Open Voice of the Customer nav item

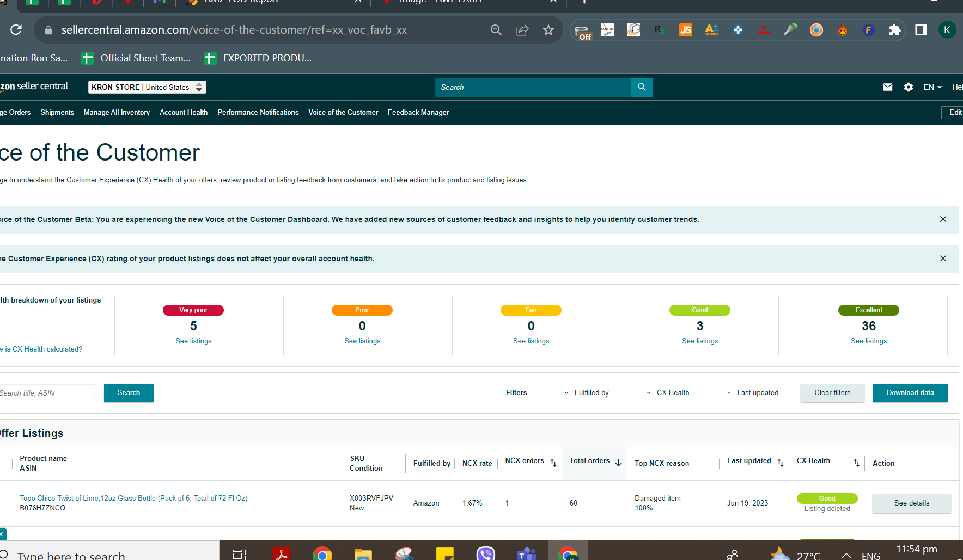tap(343, 113)
